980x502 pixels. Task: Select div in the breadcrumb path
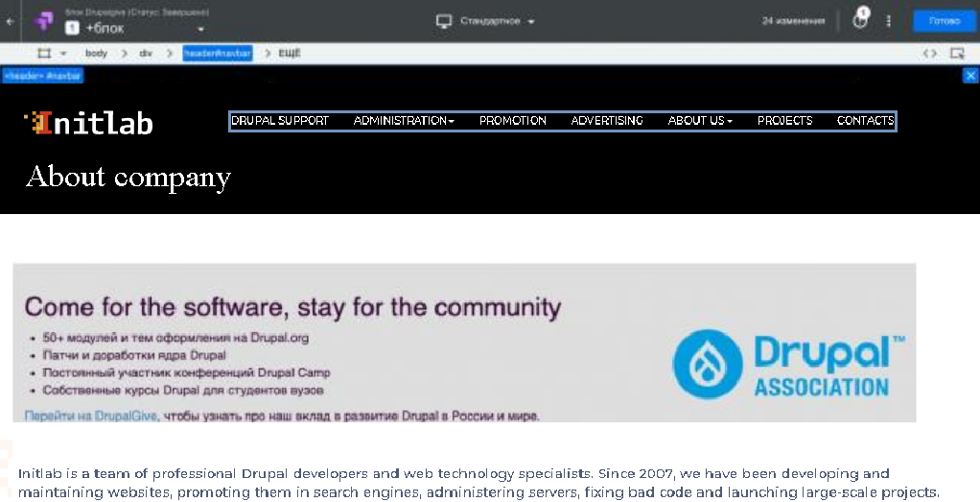146,53
